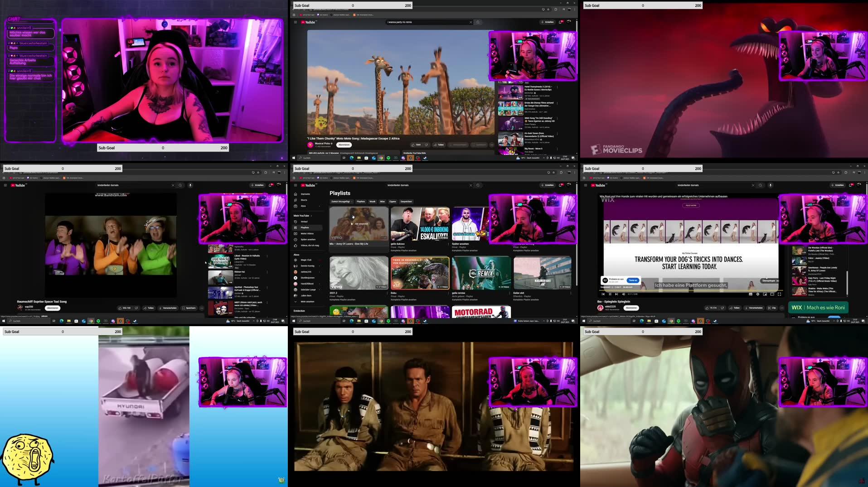Viewport: 868px width, 487px height.
Task: Click Spotify taskbar icon below Playlists page
Action: (x=388, y=321)
